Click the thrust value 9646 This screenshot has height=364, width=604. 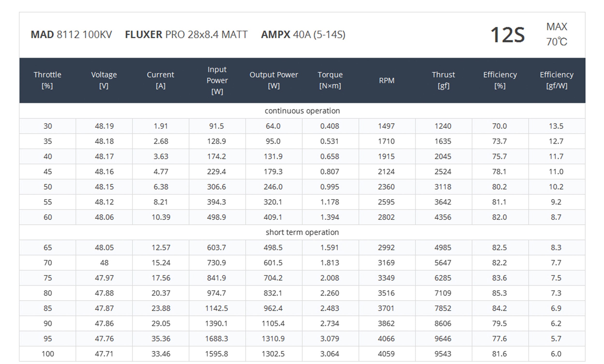point(443,338)
